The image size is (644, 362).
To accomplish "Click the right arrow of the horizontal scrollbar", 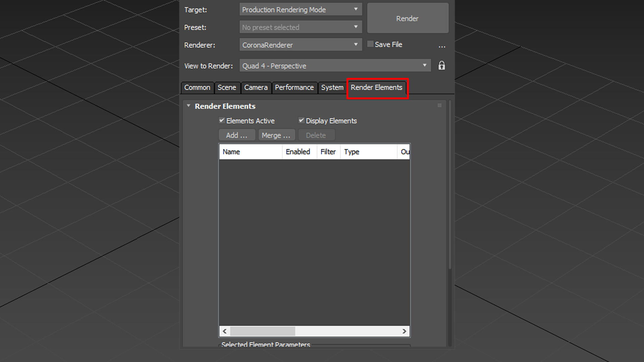I will [x=404, y=331].
